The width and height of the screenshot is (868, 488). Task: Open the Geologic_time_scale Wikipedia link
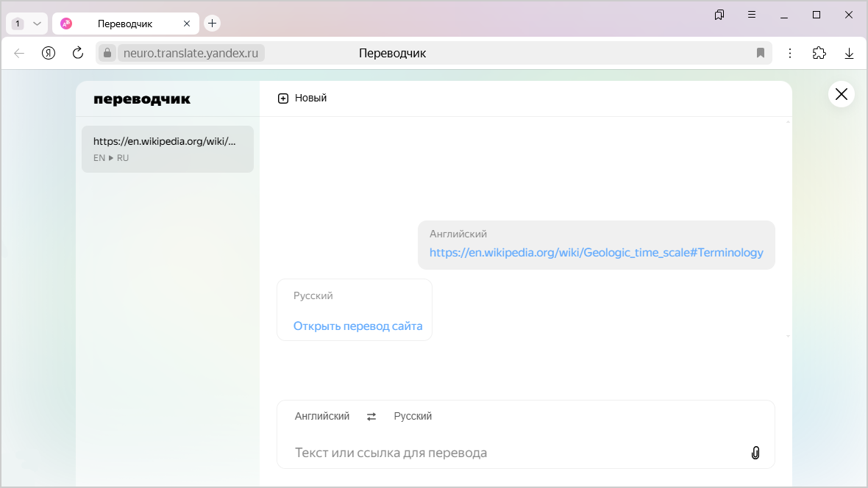pos(596,252)
